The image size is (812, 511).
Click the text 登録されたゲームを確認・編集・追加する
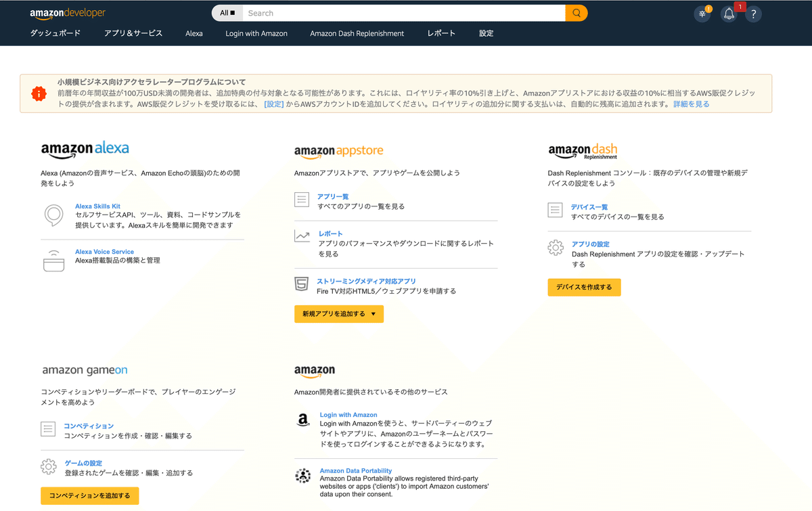(129, 473)
